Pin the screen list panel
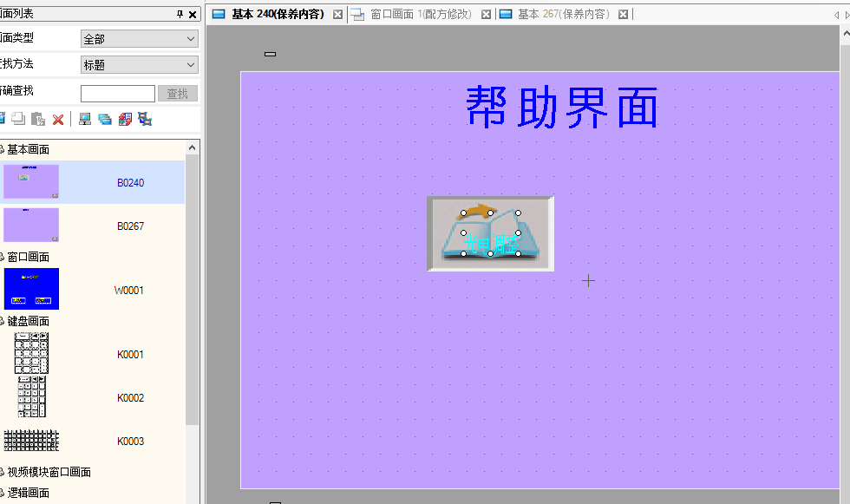This screenshot has height=504, width=850. pos(180,15)
